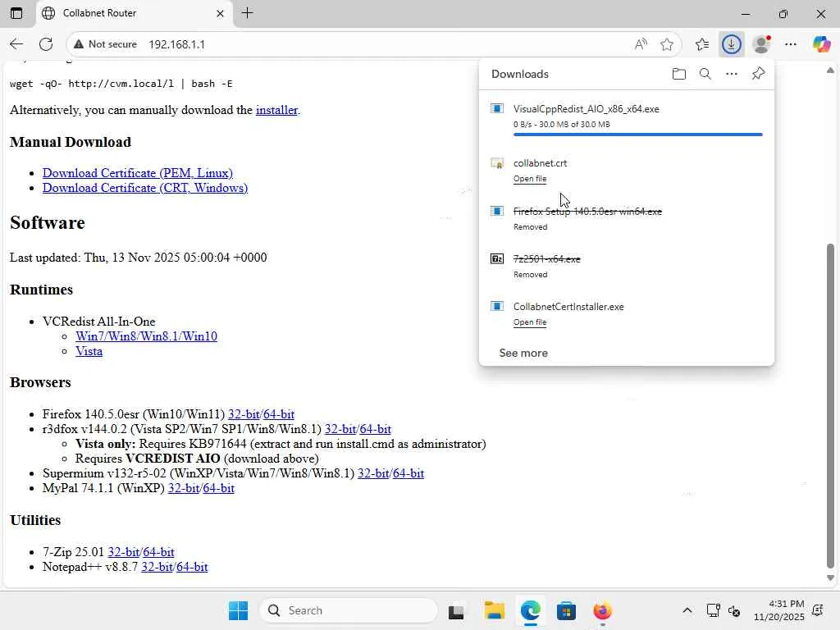Viewport: 840px width, 630px height.
Task: Click the Windows taskbar Search box
Action: [x=348, y=610]
